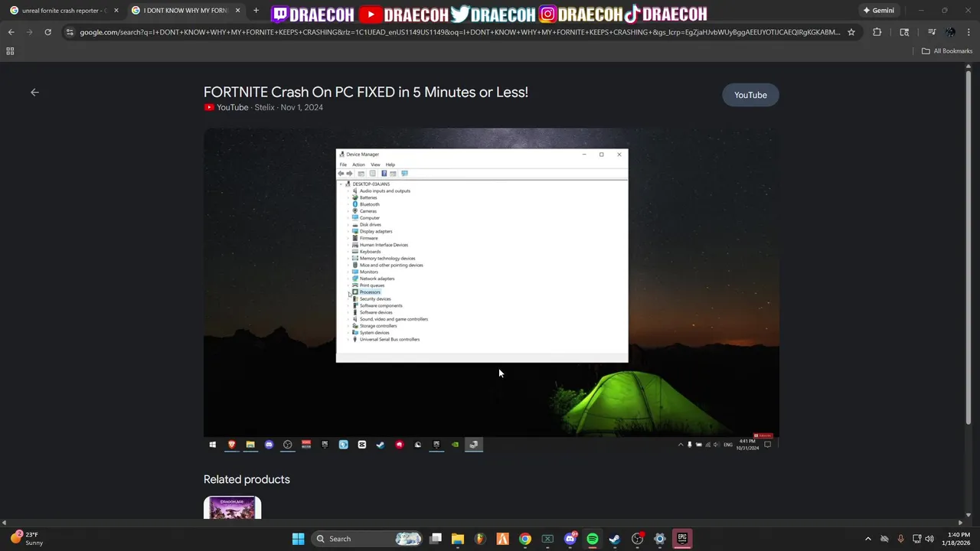
Task: Close the unreal fornite crash reporter tab
Action: pos(116,11)
